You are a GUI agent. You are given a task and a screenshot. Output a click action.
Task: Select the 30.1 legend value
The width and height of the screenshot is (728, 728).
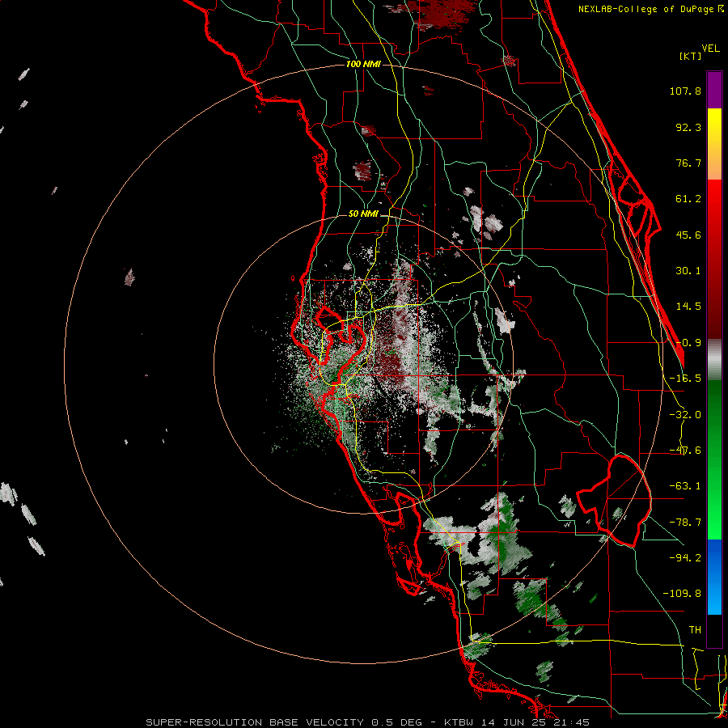[688, 271]
